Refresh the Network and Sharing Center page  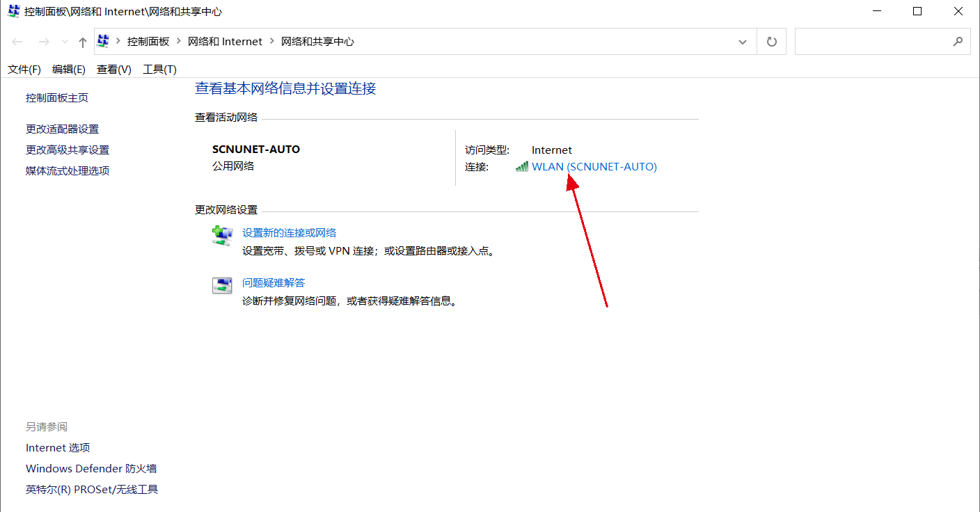coord(772,42)
